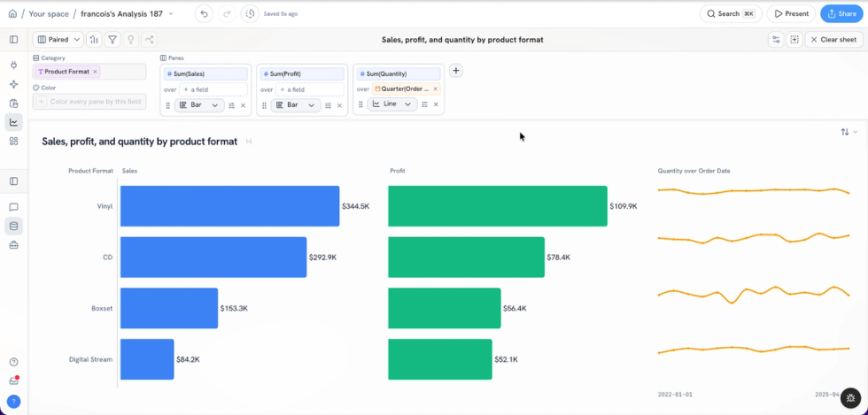Viewport: 868px width, 415px height.
Task: Open the comments chat bubble icon
Action: point(14,207)
